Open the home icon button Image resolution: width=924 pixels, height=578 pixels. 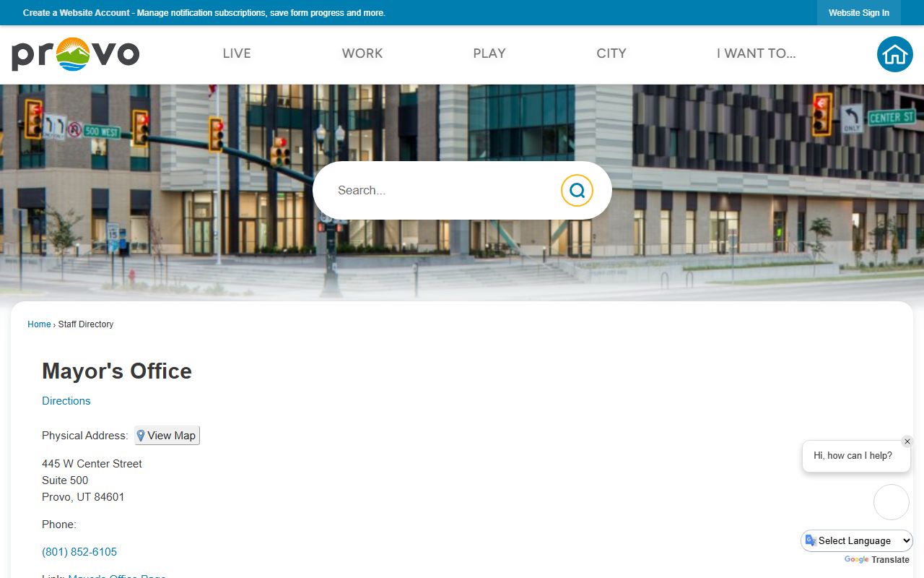click(x=895, y=54)
